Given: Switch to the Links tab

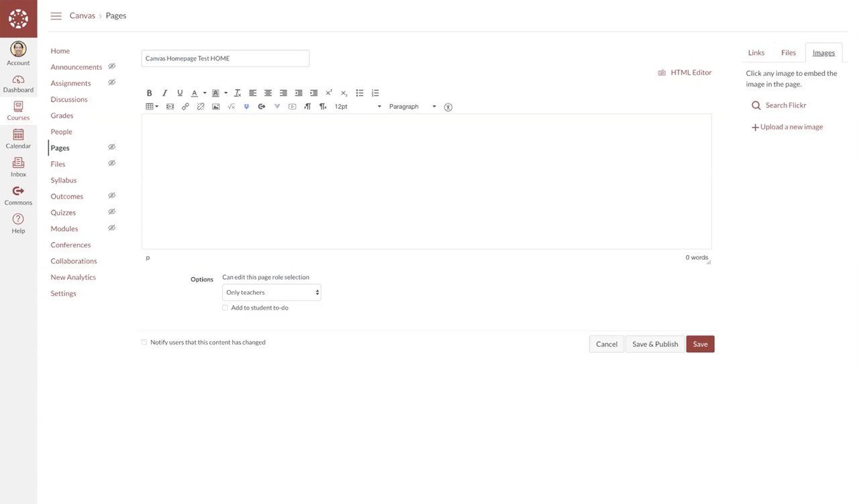Looking at the screenshot, I should 756,53.
